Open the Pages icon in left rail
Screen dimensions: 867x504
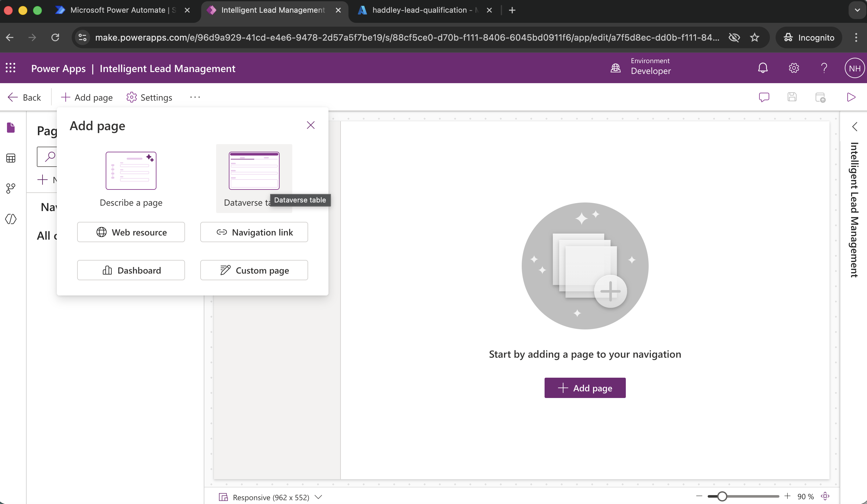(x=11, y=128)
